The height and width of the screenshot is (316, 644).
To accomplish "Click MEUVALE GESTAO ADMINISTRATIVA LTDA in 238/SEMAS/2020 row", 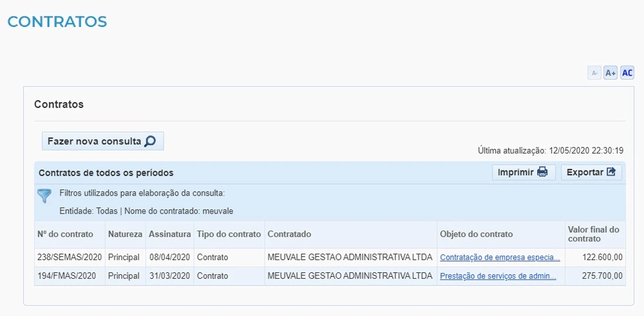I will [x=350, y=257].
